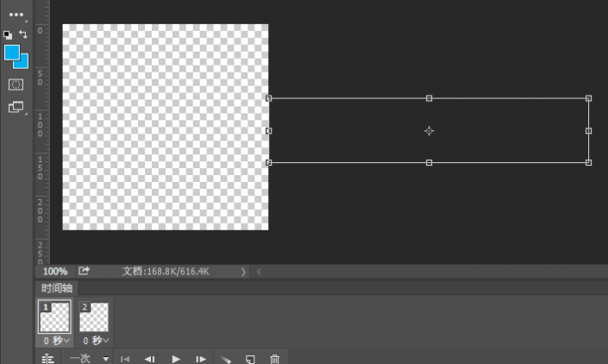Viewport: 608px width, 364px height.
Task: Delete the selected frame trash icon
Action: coord(274,360)
